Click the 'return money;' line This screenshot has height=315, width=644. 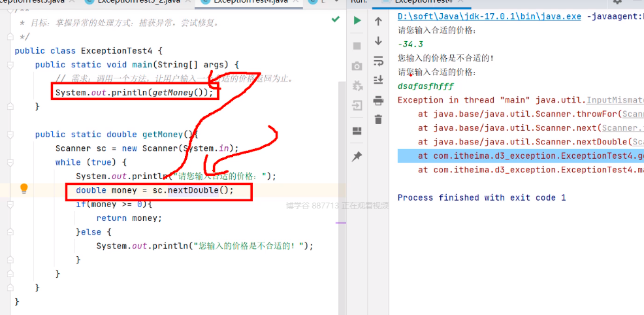(129, 218)
